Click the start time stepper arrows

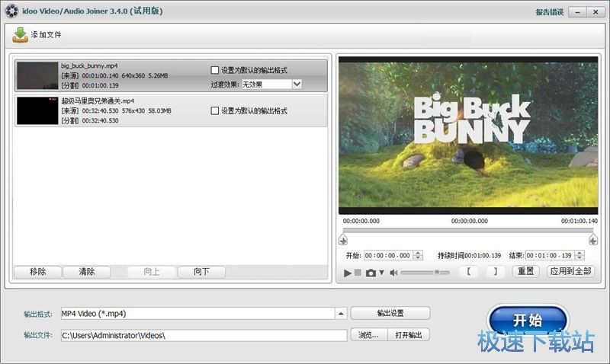pyautogui.click(x=418, y=255)
